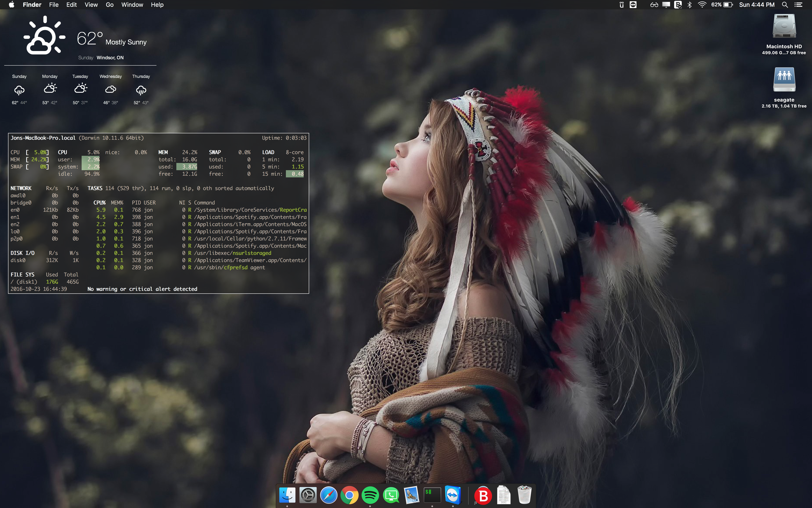Screen dimensions: 812x508
Task: Select the seagate network drive icon
Action: click(x=784, y=80)
